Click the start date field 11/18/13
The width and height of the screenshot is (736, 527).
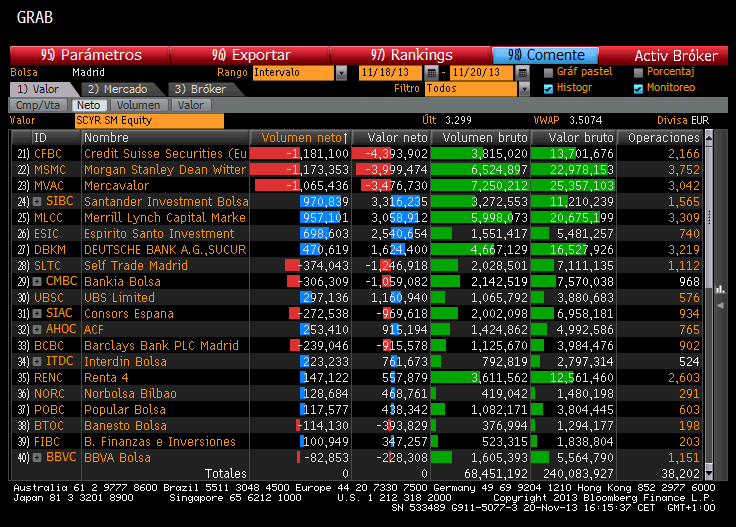click(391, 73)
